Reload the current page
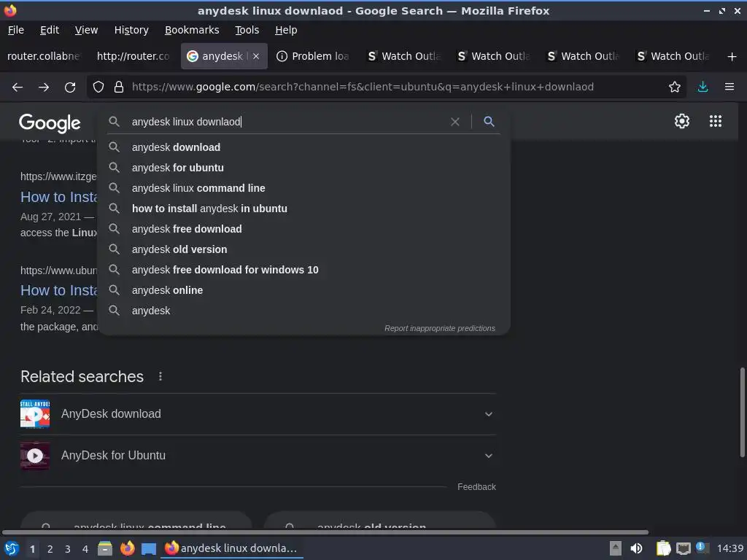 70,87
